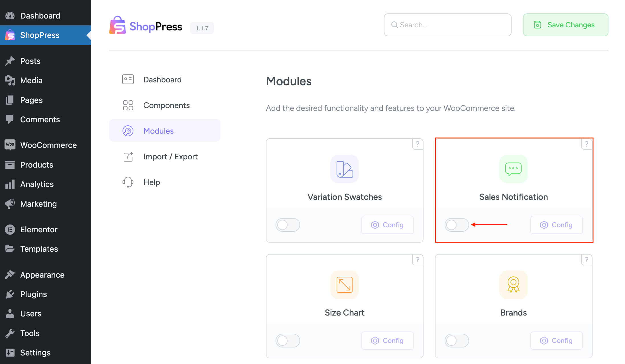The image size is (625, 364).
Task: Open the Import / Export section
Action: [170, 156]
